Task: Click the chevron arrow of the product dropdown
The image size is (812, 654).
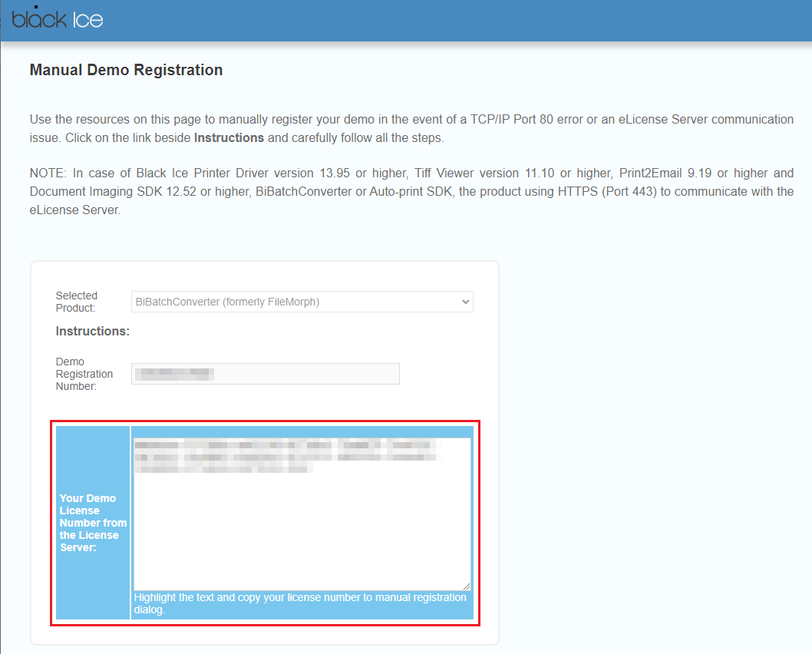Action: tap(465, 302)
